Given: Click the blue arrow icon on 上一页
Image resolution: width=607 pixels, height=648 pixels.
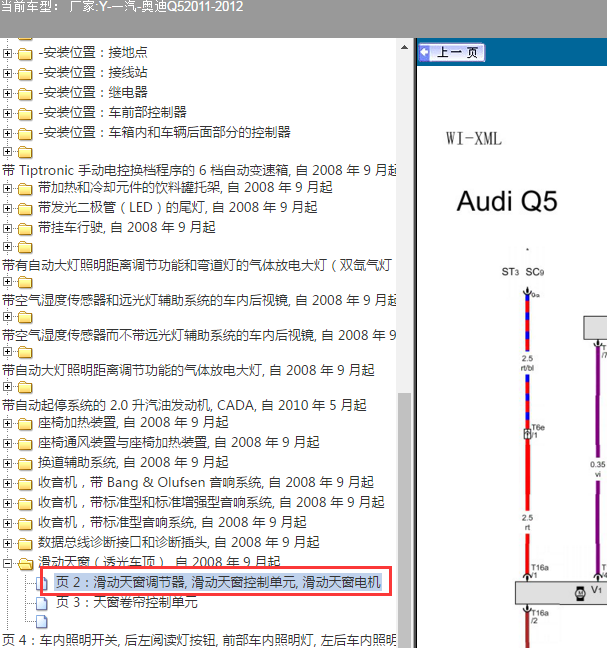Looking at the screenshot, I should click(x=424, y=52).
